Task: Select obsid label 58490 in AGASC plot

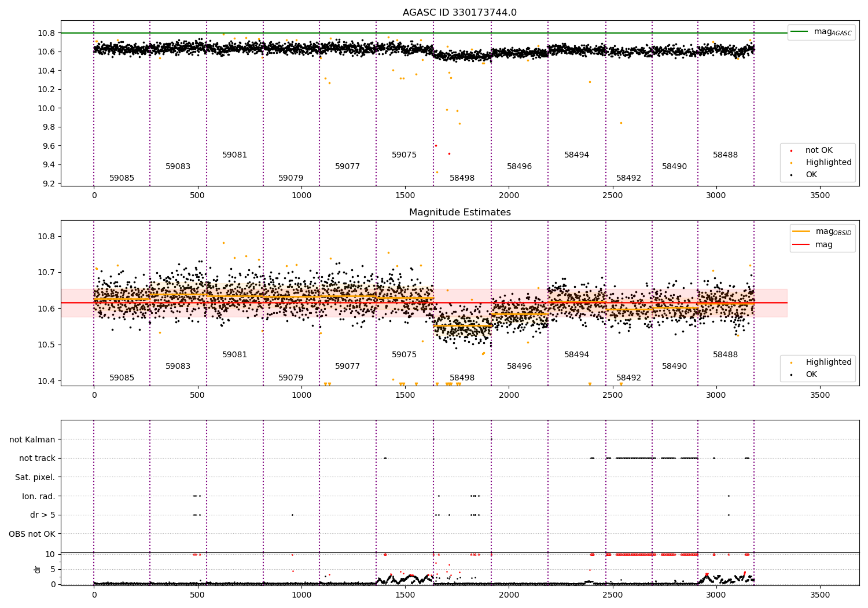Action: 674,167
